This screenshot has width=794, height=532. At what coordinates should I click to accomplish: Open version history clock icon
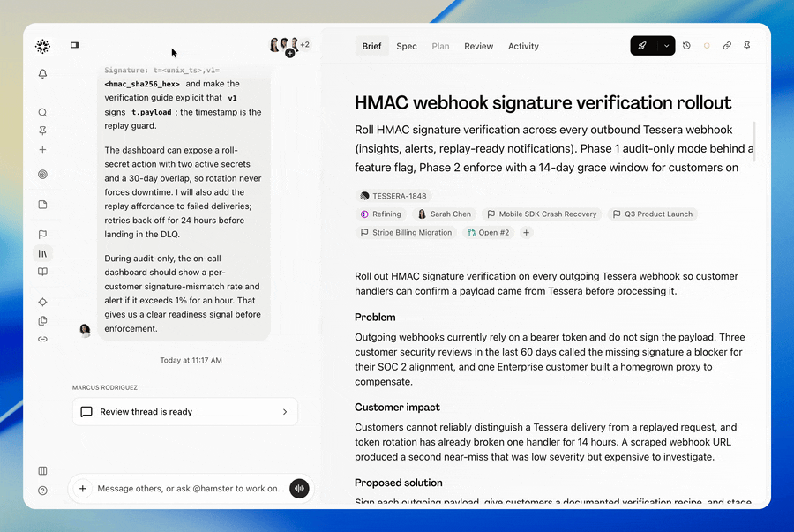pos(686,46)
